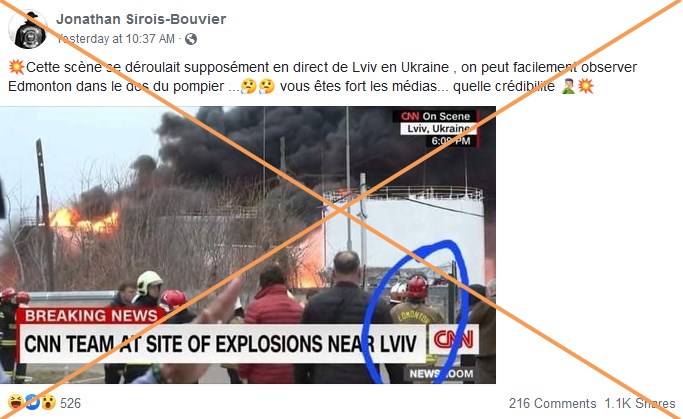This screenshot has width=683, height=419.
Task: Click the wow reaction emoji icon
Action: coord(48,402)
